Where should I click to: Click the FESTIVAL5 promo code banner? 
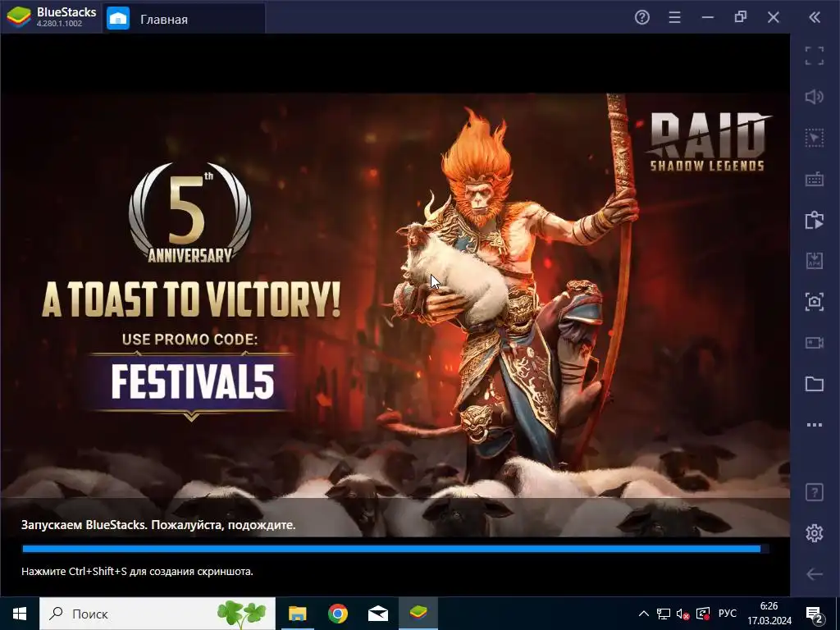(x=192, y=382)
